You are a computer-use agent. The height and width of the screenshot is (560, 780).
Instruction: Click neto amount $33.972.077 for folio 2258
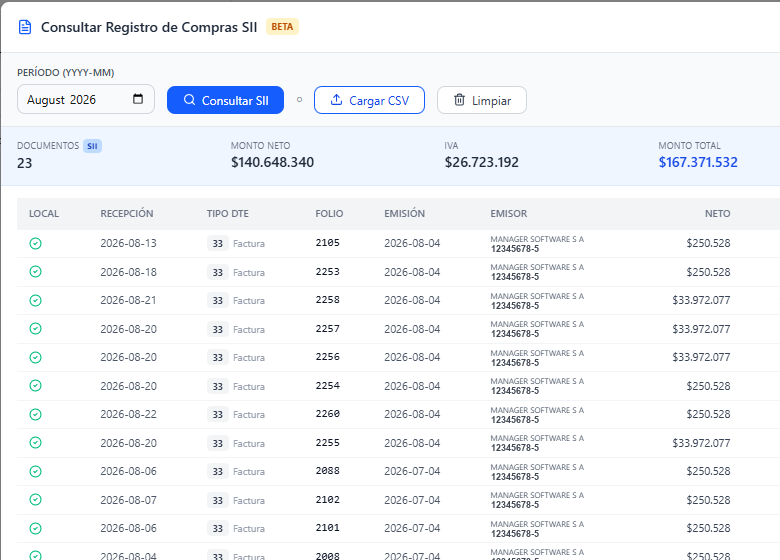pos(701,300)
